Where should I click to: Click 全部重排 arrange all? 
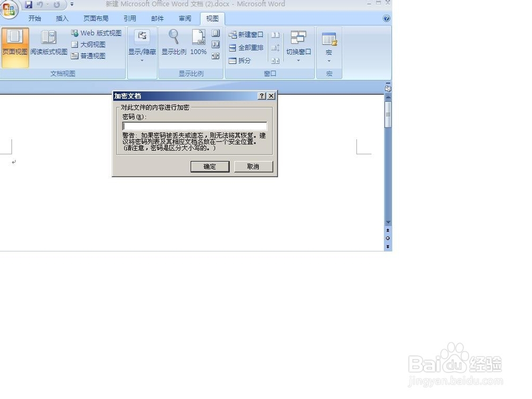click(246, 48)
